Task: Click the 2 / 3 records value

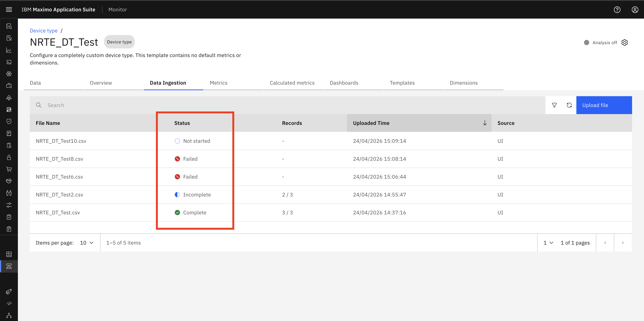Action: [x=287, y=195]
